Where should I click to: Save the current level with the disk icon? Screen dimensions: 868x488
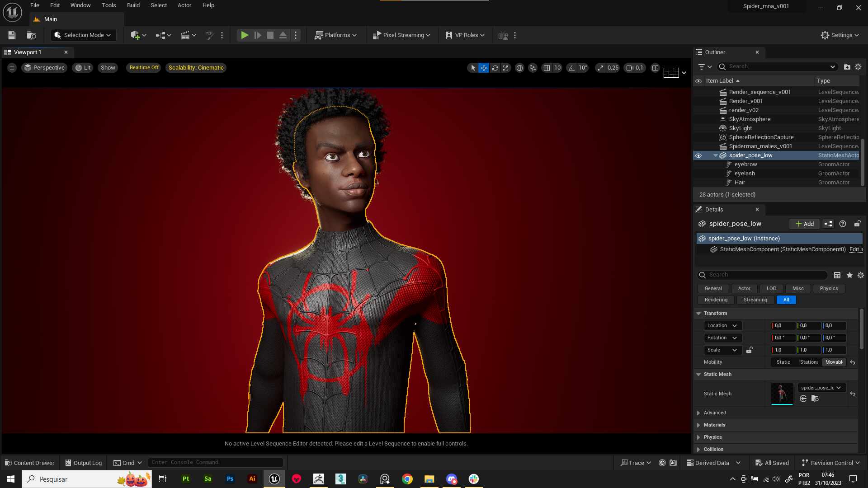pos(12,35)
